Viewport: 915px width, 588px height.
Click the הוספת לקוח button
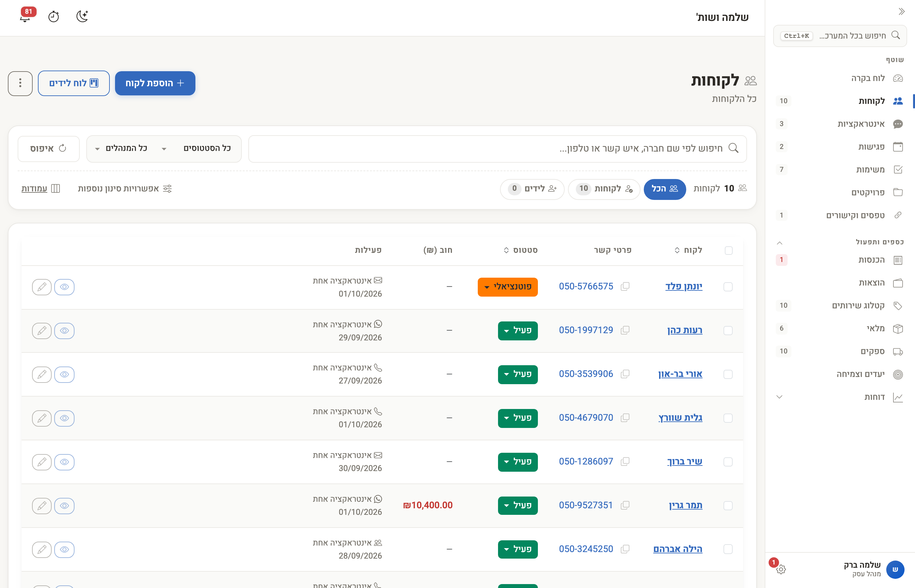click(155, 83)
